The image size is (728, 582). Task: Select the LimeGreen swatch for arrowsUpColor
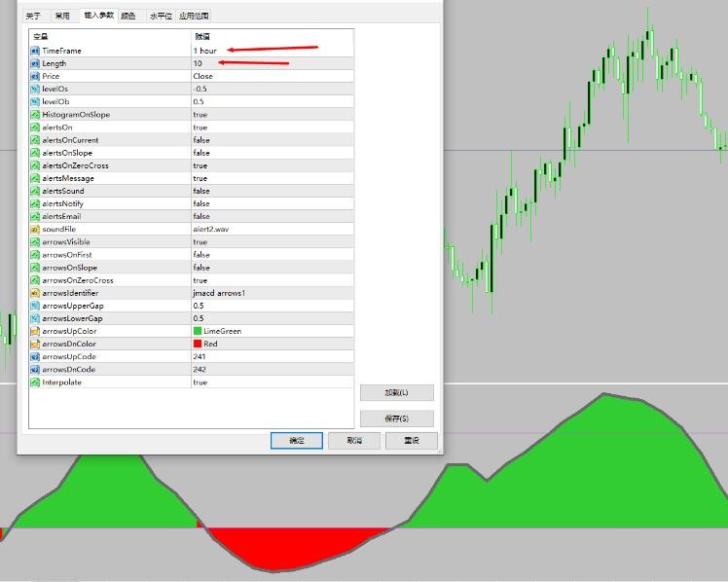[x=198, y=331]
